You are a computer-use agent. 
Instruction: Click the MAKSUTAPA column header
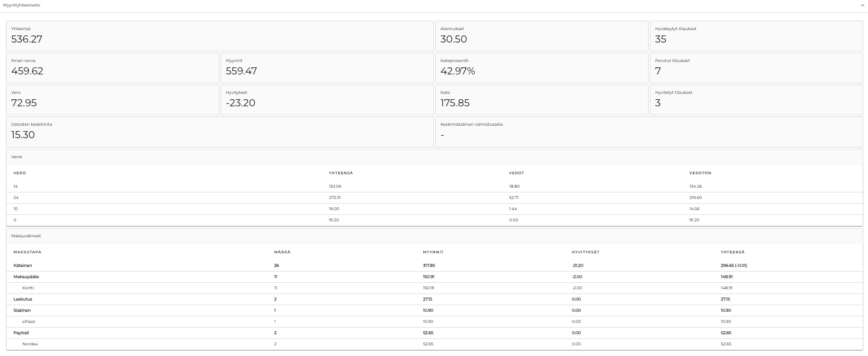(x=27, y=252)
